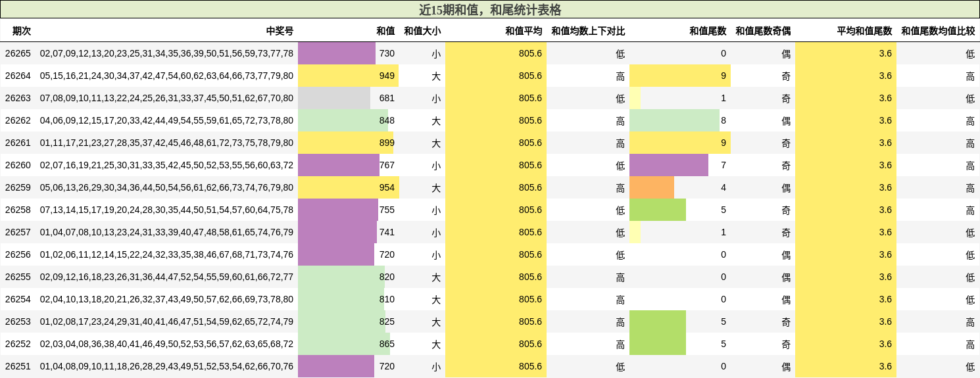This screenshot has width=980, height=378.
Task: Select period number 26262
Action: tap(18, 120)
